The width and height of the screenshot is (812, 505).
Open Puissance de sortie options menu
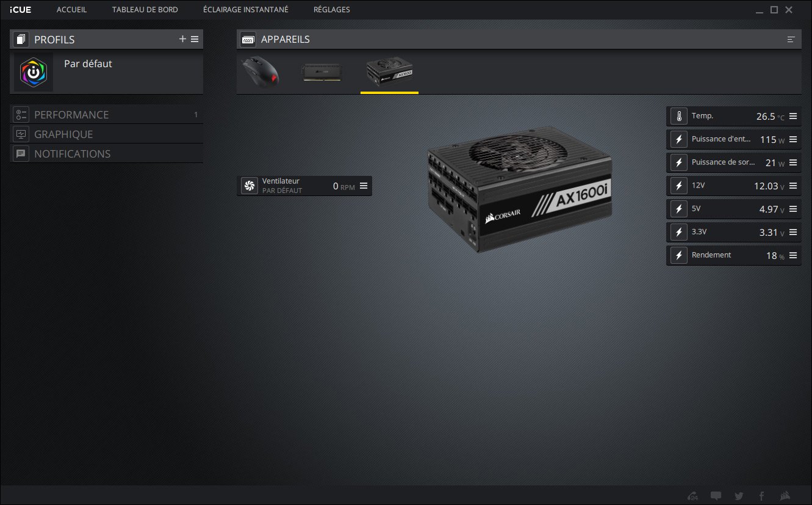coord(793,162)
